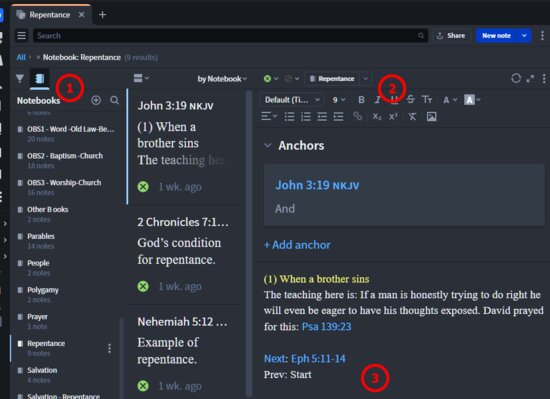
Task: Open the filter funnel panel
Action: pyautogui.click(x=20, y=79)
